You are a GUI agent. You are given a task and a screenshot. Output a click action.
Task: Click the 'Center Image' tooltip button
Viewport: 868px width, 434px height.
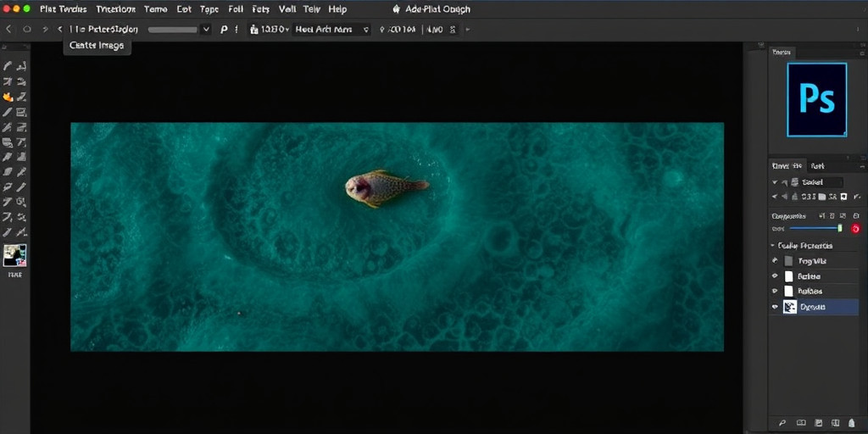tap(96, 46)
